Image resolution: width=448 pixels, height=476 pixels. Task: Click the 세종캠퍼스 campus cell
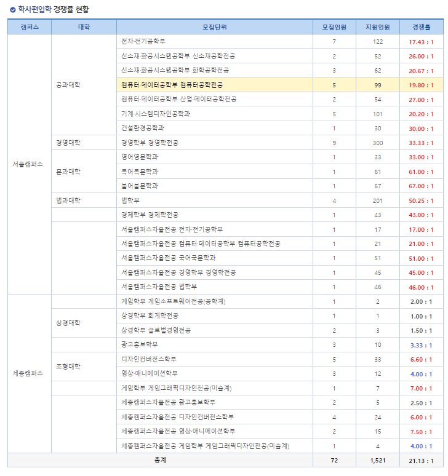click(30, 373)
